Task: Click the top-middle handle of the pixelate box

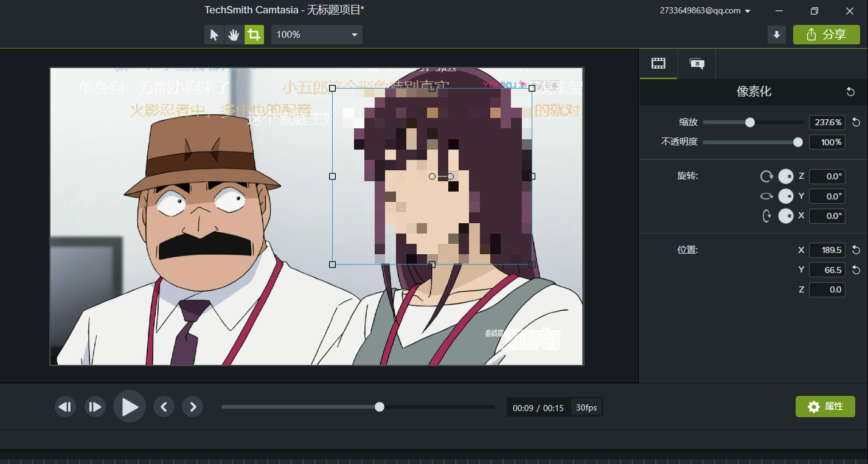Action: point(432,88)
